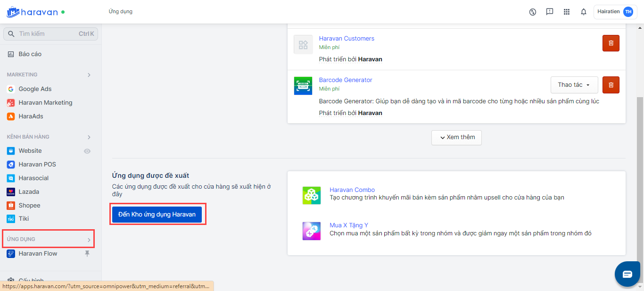The width and height of the screenshot is (644, 291).
Task: Toggle the Haravan Flow pin
Action: tap(87, 254)
